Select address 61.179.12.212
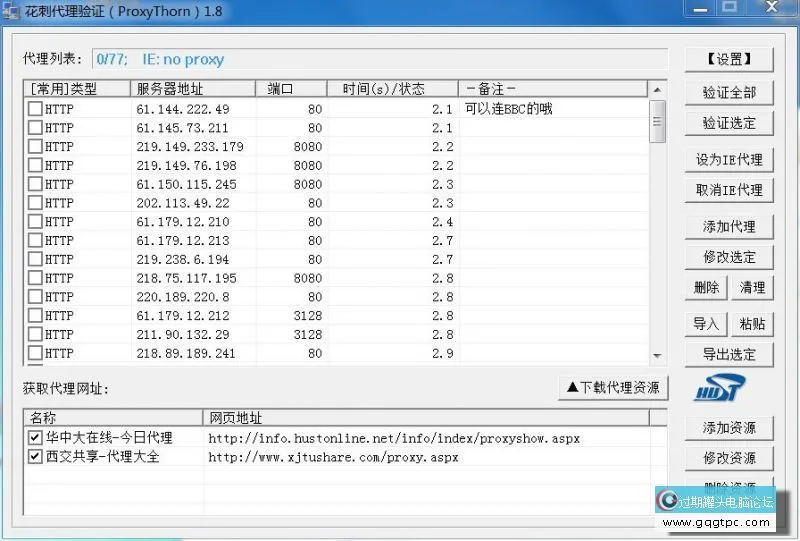This screenshot has width=800, height=541. (x=183, y=316)
